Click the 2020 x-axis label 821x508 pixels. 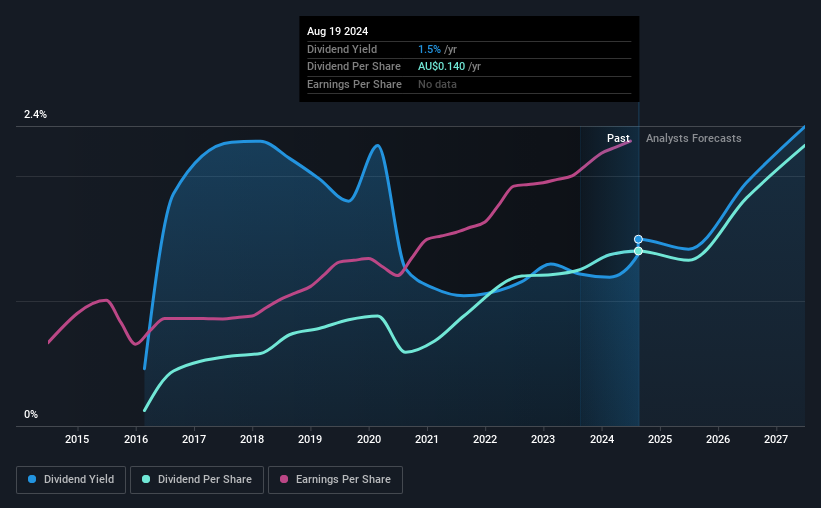coord(369,439)
